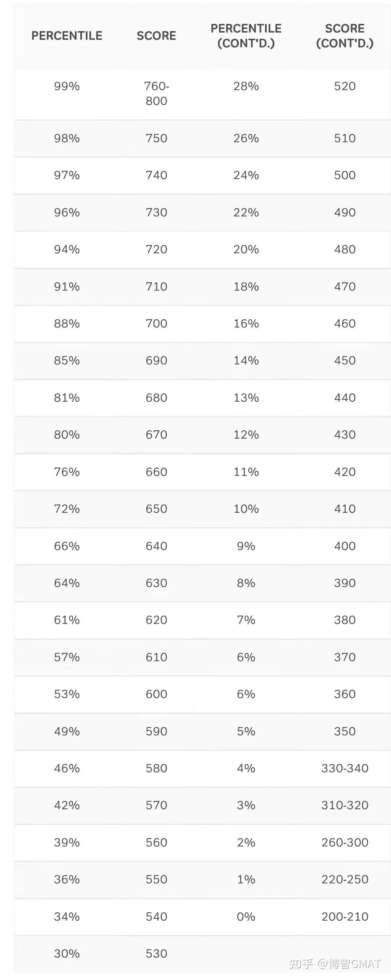Select the score 530 cell

(156, 954)
